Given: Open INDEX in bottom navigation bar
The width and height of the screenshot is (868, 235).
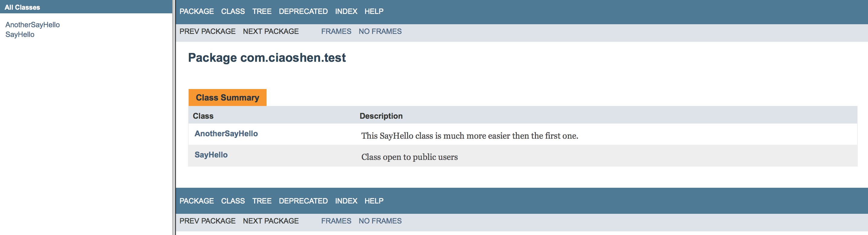Looking at the screenshot, I should pos(346,201).
